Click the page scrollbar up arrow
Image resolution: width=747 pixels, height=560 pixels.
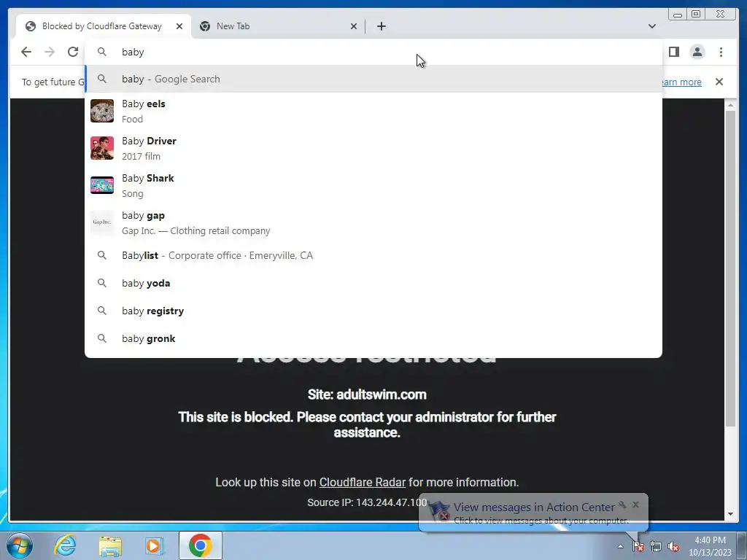pos(730,104)
